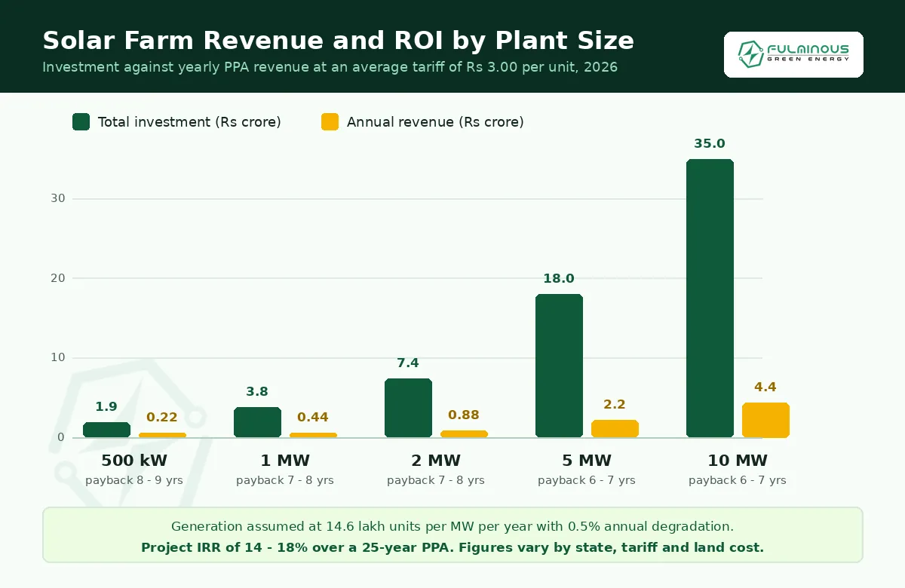The width and height of the screenshot is (905, 588).
Task: Click the 10 MW green investment bar
Action: (x=710, y=299)
